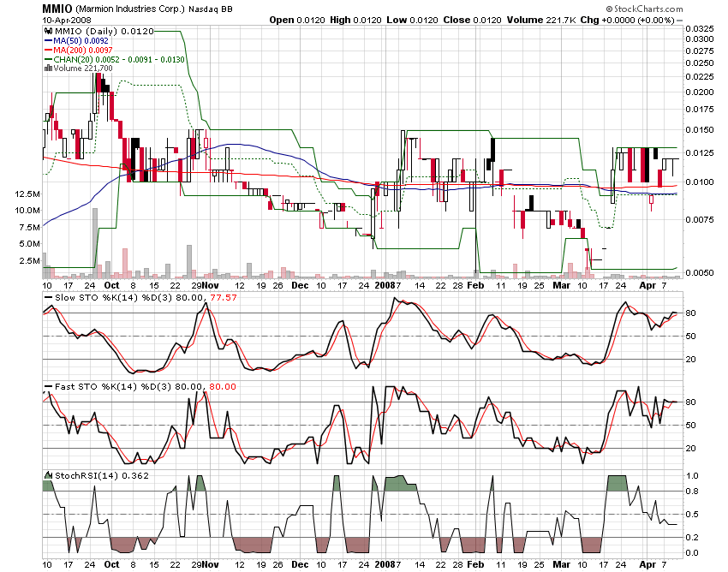728x572 pixels.
Task: Click the red 77.57 Slow STO value
Action: pyautogui.click(x=224, y=298)
